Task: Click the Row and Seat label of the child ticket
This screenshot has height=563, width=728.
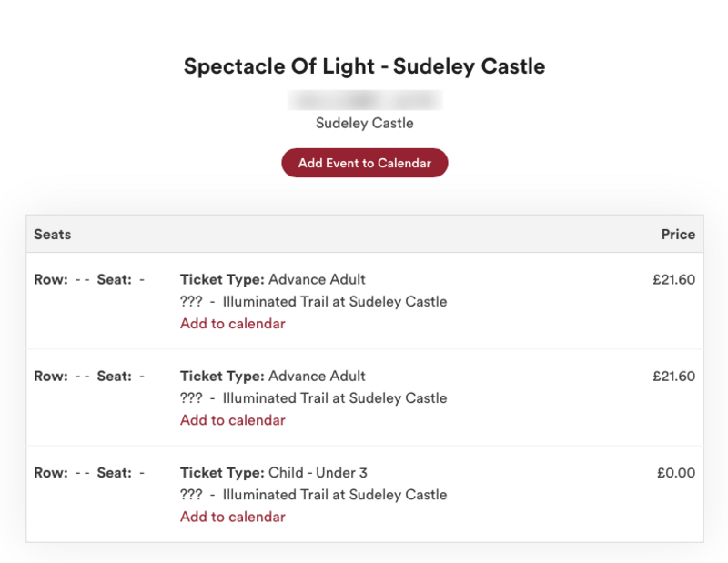Action: click(x=89, y=472)
